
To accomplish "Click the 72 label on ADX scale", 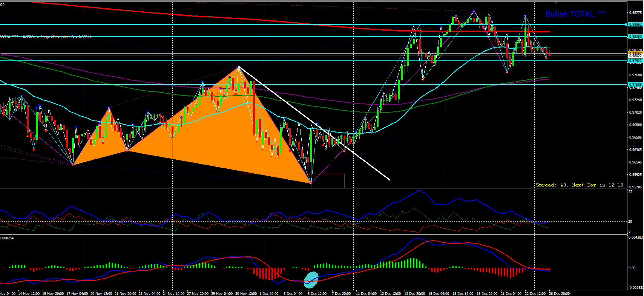I will [x=630, y=192].
